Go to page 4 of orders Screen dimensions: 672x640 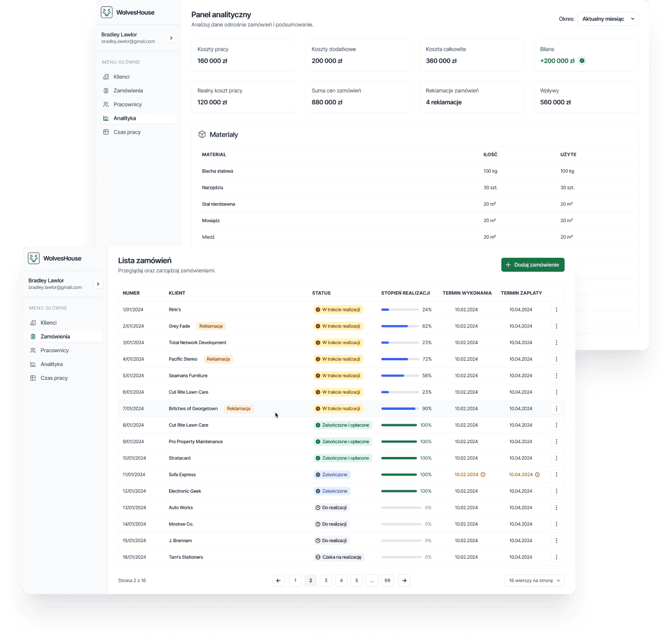click(x=341, y=580)
